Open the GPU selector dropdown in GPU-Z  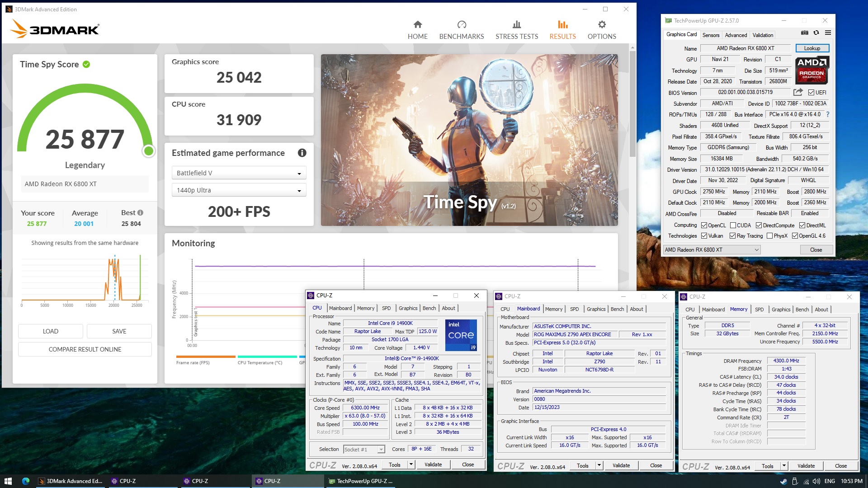pos(712,249)
